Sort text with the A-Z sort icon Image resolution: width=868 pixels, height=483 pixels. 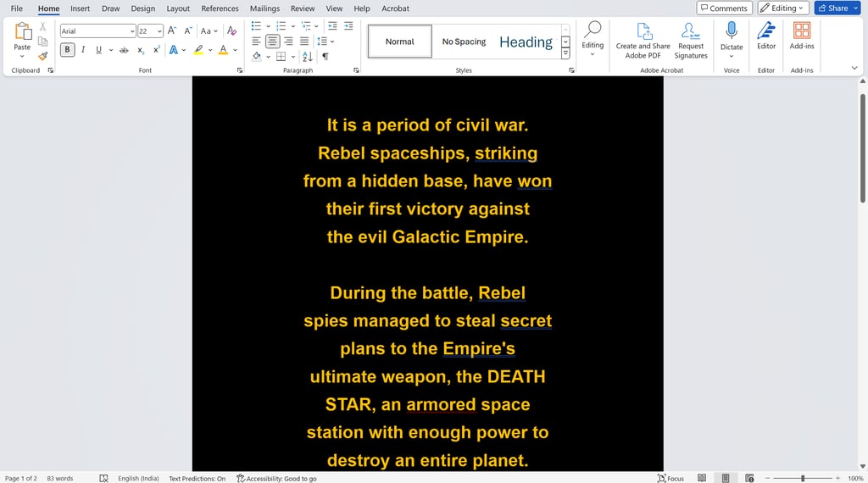tap(308, 57)
